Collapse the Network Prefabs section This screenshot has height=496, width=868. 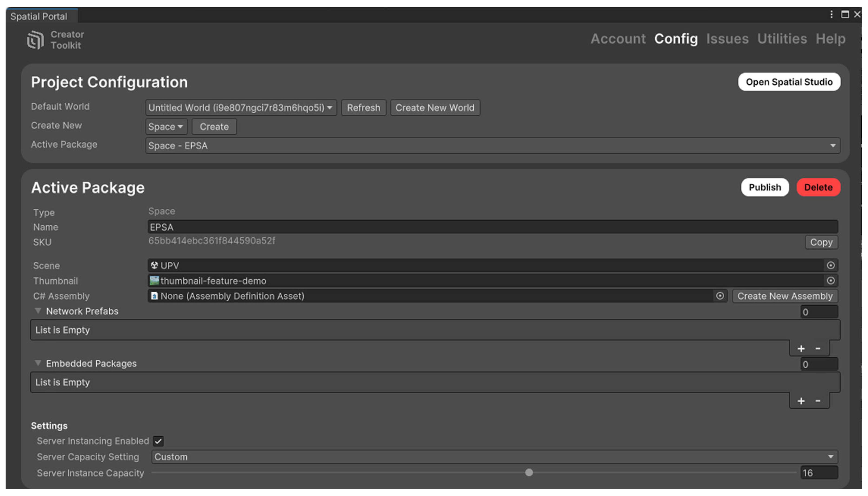pos(38,311)
